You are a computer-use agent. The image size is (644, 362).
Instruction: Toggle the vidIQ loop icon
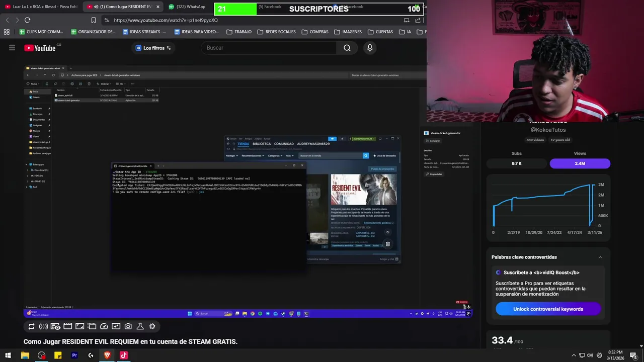[x=31, y=326]
